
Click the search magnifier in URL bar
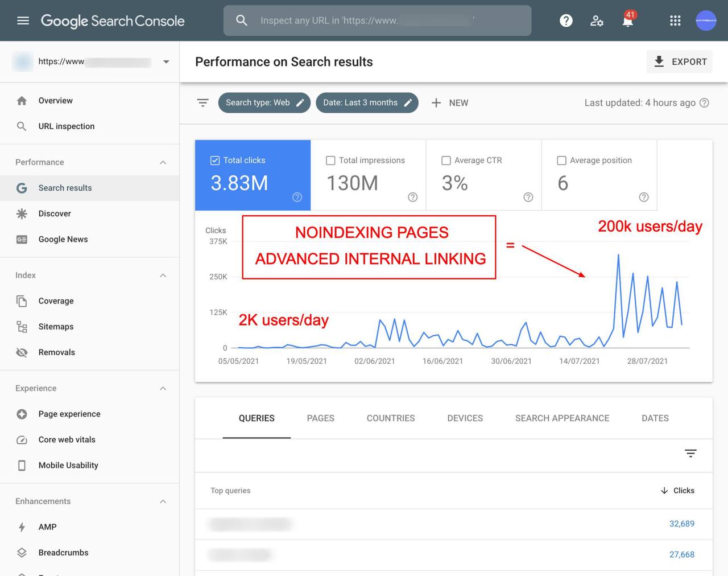pyautogui.click(x=242, y=20)
